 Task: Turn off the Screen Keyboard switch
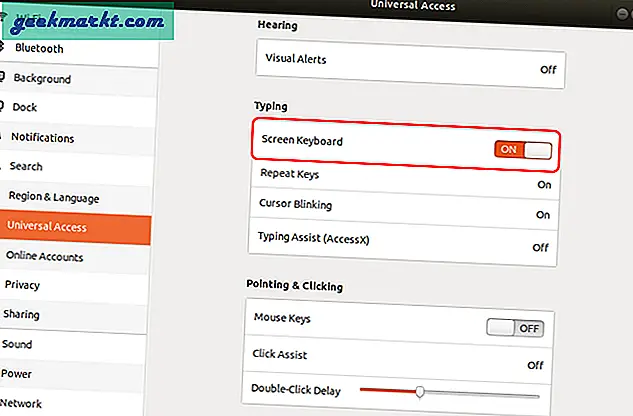(522, 149)
